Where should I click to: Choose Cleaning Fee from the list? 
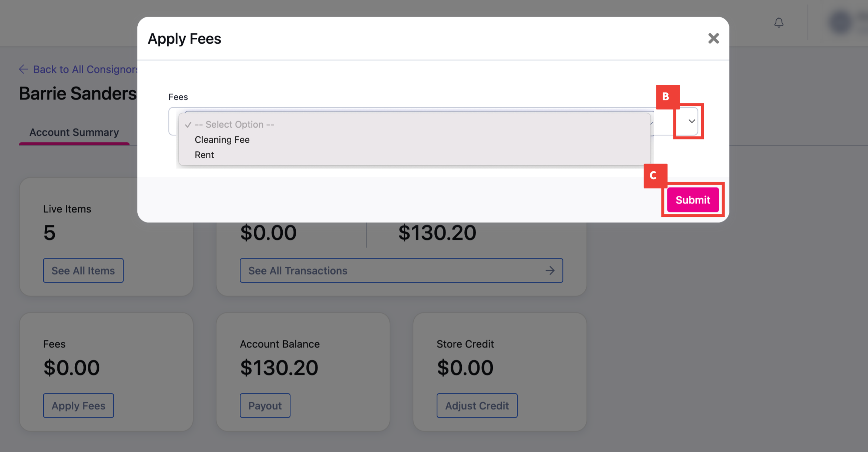click(222, 140)
